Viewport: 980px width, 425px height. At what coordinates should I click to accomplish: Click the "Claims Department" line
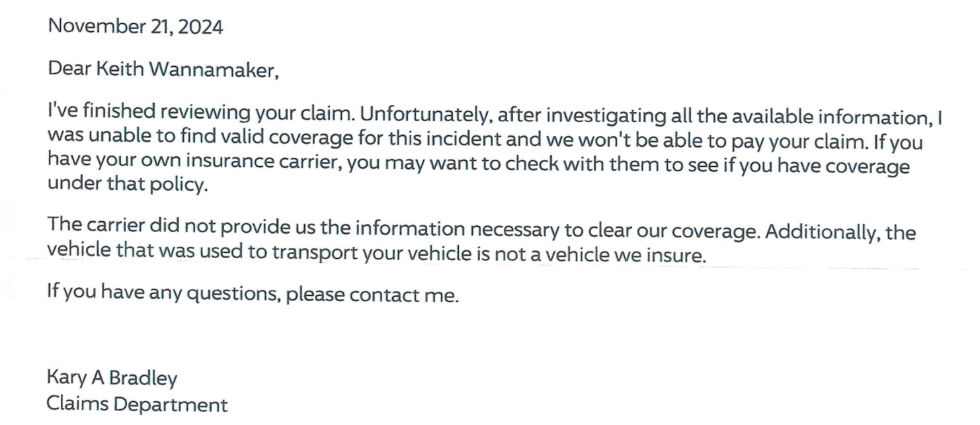[x=137, y=405]
